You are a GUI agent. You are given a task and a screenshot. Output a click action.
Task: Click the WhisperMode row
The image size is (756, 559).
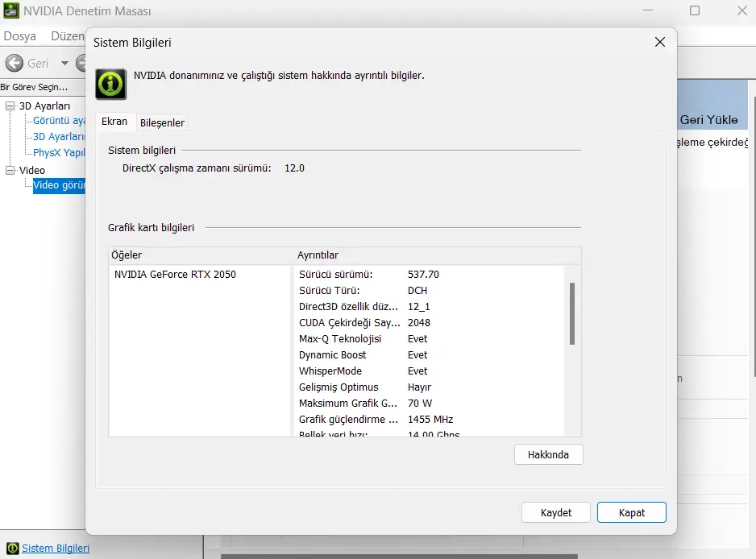tap(429, 371)
